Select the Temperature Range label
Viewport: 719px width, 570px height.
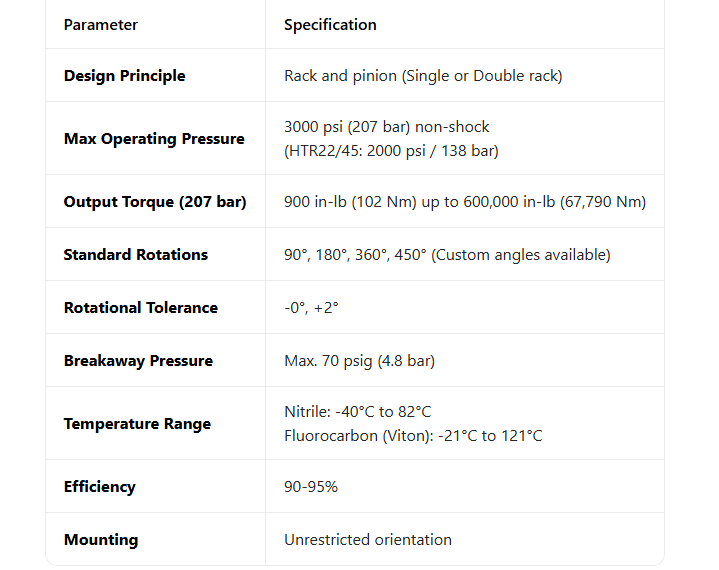137,424
